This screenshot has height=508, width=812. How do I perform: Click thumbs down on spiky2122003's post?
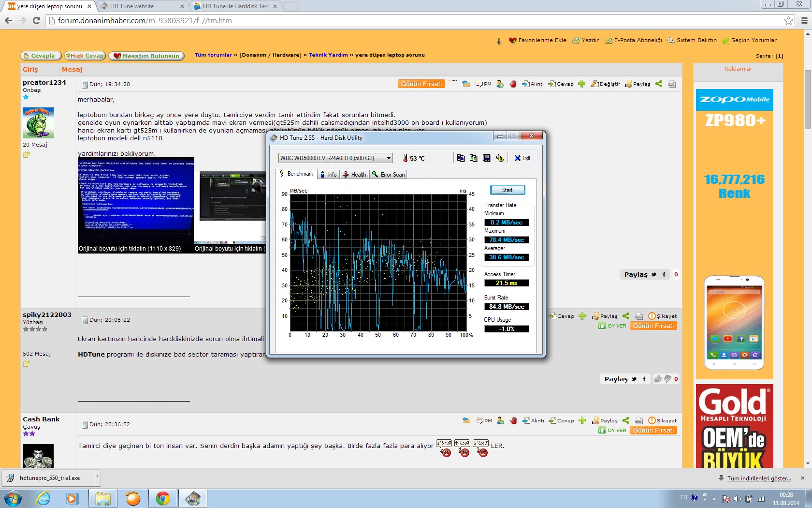(667, 379)
